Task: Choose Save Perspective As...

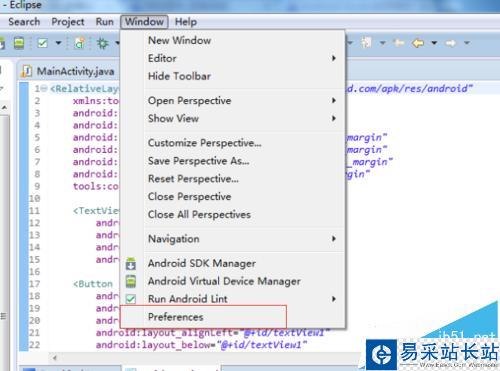Action: click(x=232, y=161)
